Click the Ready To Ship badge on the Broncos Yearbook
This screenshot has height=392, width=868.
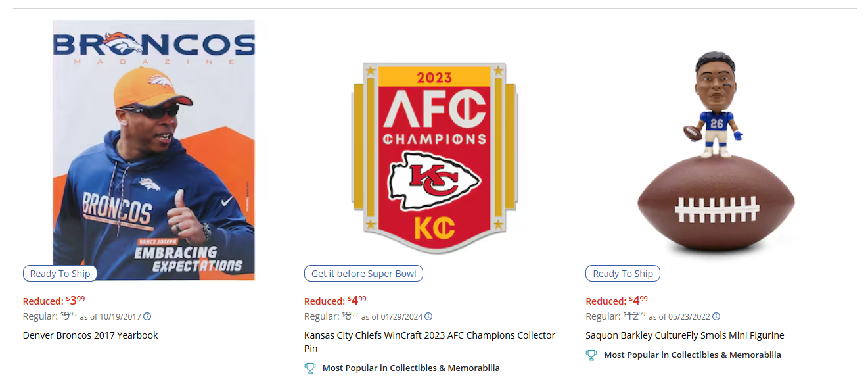click(59, 273)
